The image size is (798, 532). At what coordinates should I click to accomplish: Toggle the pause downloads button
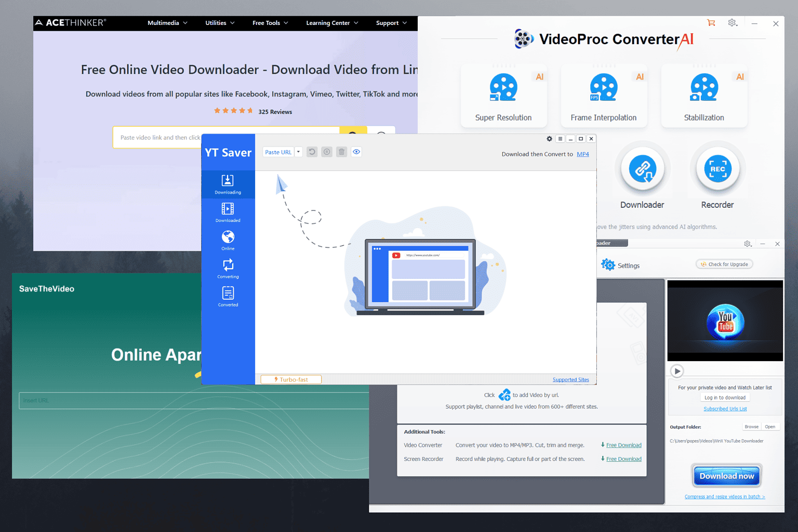326,152
